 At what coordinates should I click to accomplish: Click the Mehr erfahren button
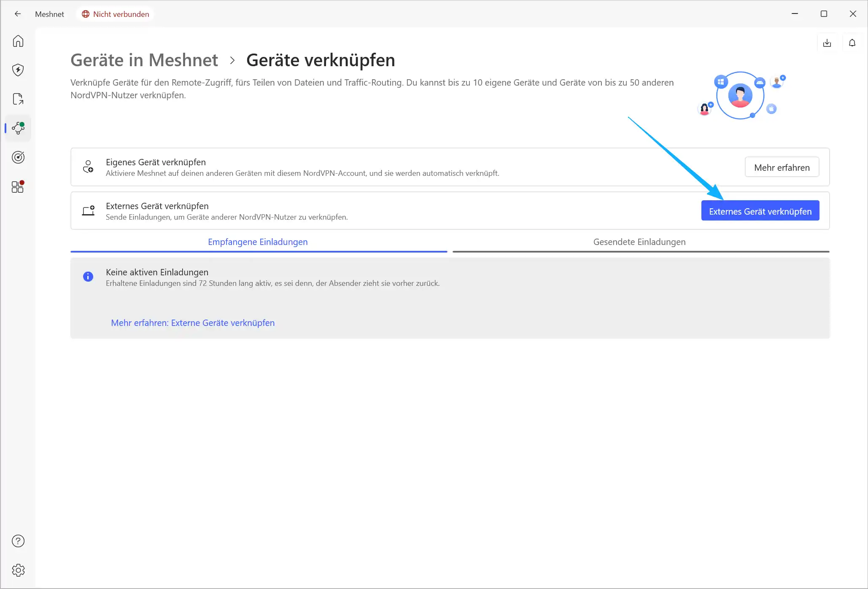click(x=782, y=167)
